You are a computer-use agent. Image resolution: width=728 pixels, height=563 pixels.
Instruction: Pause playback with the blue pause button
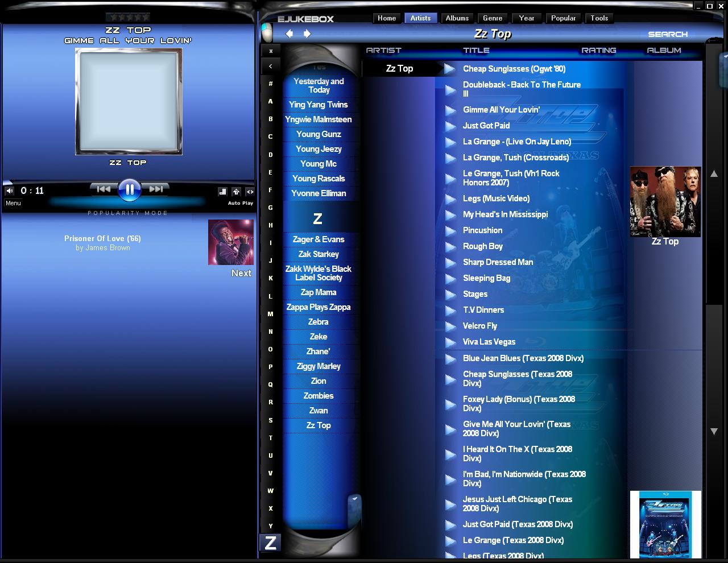click(129, 189)
